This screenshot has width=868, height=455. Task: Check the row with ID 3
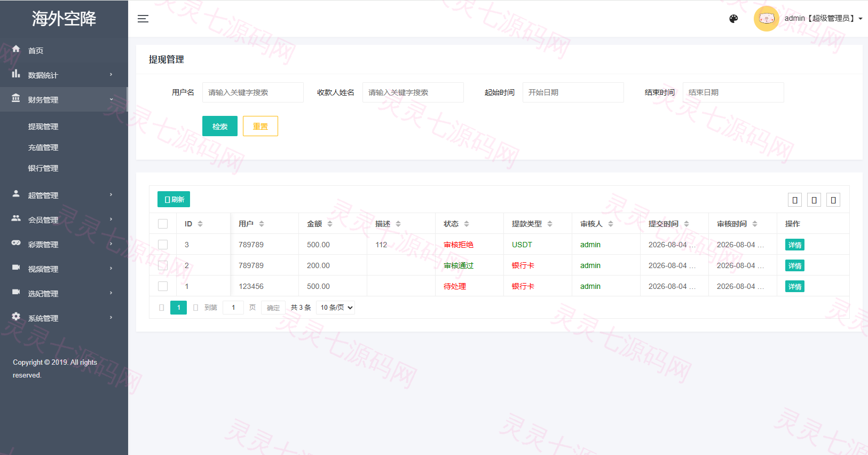(163, 245)
